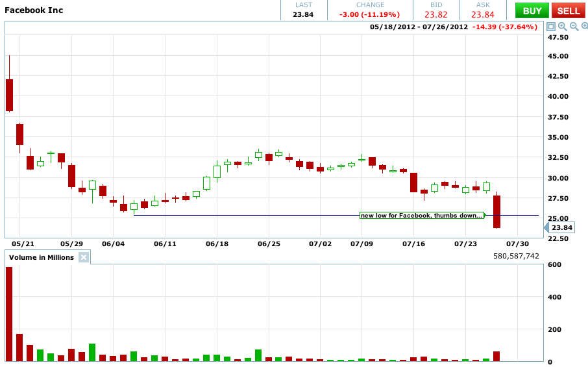Click the zoom reset magnifier icon

click(x=562, y=27)
